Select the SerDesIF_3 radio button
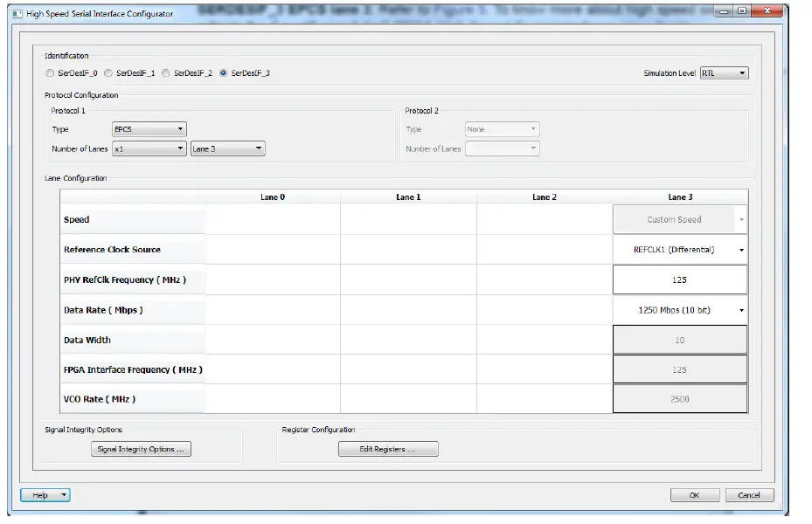The width and height of the screenshot is (812, 524). 225,73
